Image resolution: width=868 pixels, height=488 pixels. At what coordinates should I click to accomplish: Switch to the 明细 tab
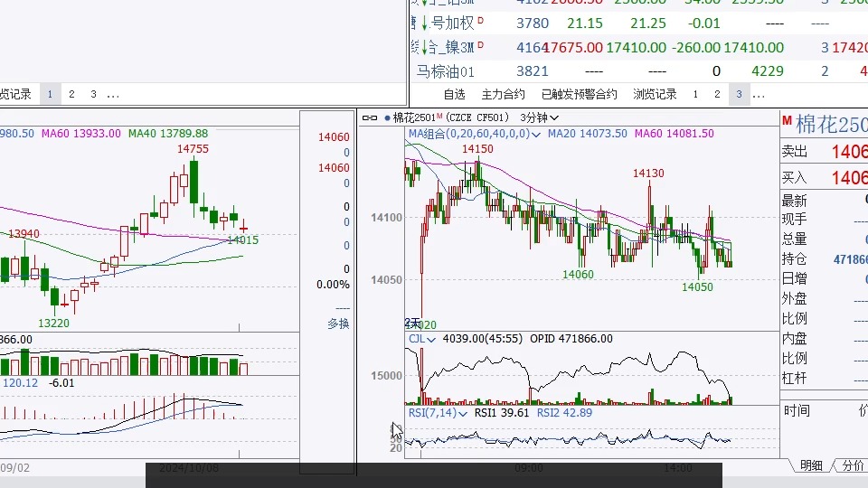(x=811, y=465)
